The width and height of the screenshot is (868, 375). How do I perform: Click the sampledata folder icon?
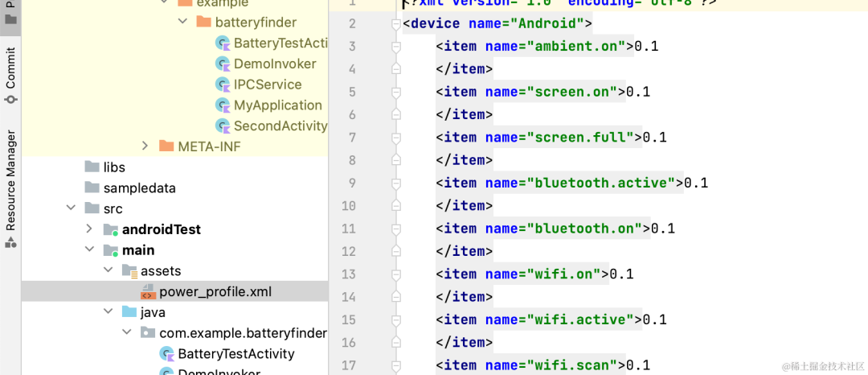pos(92,187)
